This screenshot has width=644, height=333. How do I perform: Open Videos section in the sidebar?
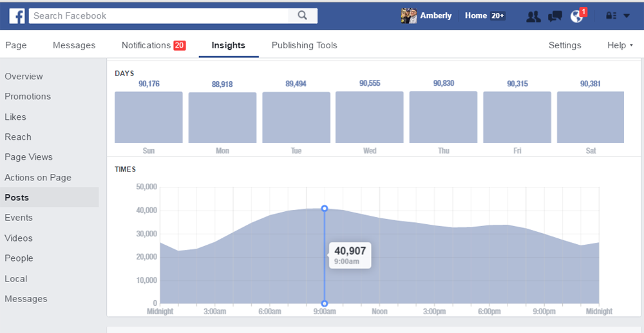[x=19, y=238]
